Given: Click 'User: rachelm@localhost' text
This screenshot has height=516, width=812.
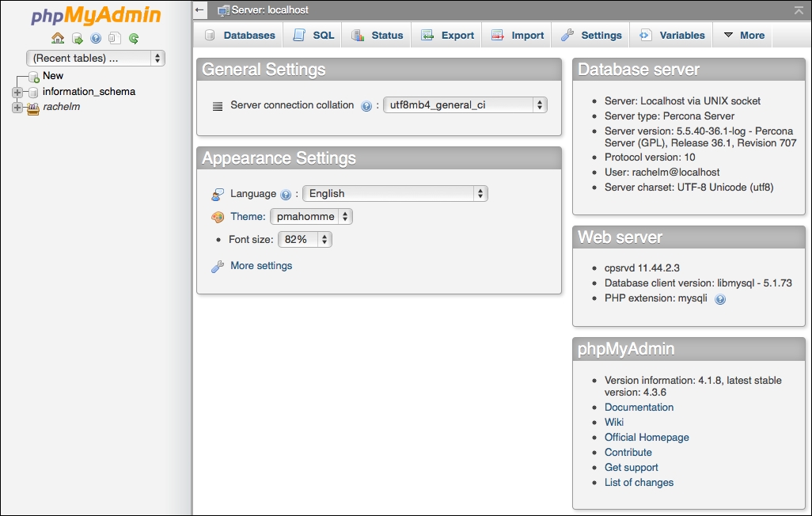Looking at the screenshot, I should [662, 172].
